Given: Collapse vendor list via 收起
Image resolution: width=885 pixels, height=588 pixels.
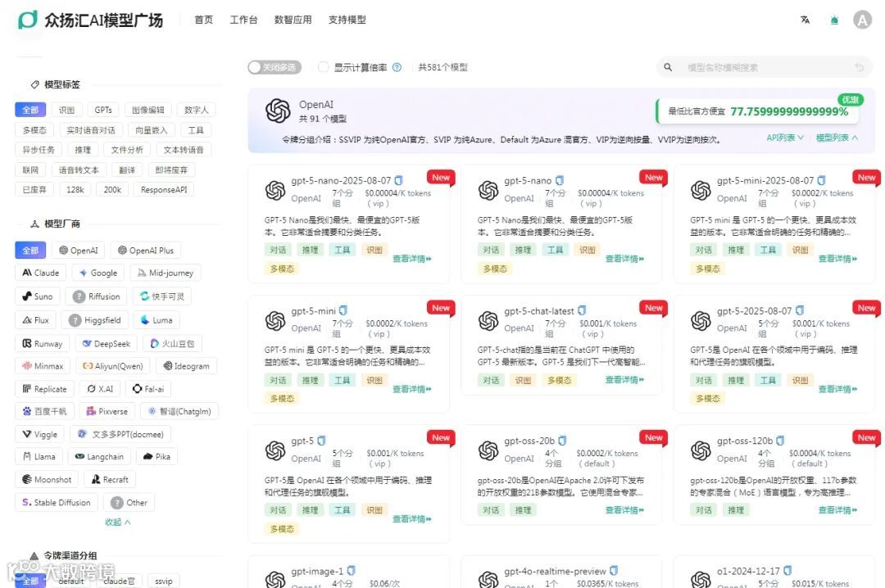Looking at the screenshot, I should pyautogui.click(x=118, y=522).
